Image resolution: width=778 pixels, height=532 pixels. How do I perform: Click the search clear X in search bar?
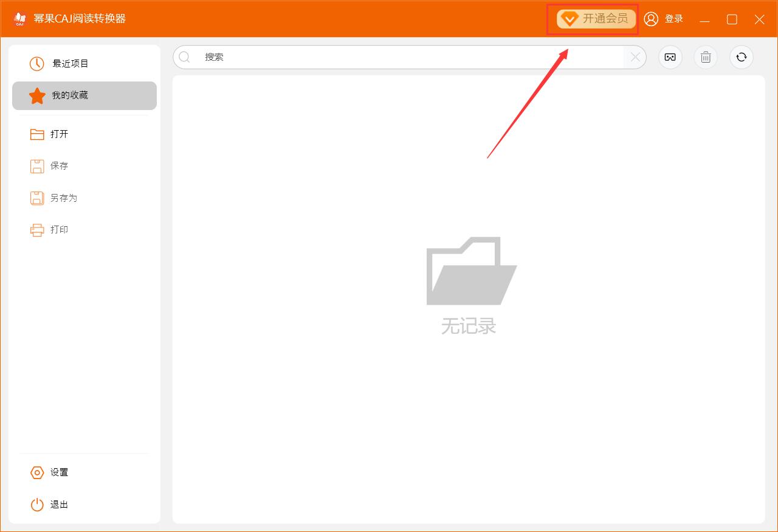(635, 57)
